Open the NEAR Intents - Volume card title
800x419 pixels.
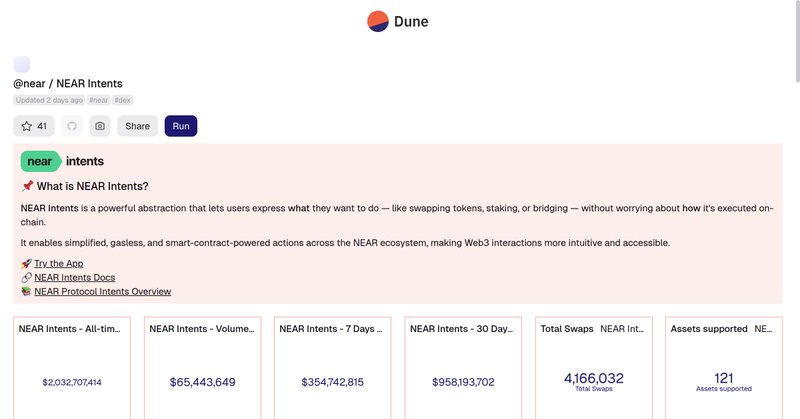pyautogui.click(x=202, y=329)
